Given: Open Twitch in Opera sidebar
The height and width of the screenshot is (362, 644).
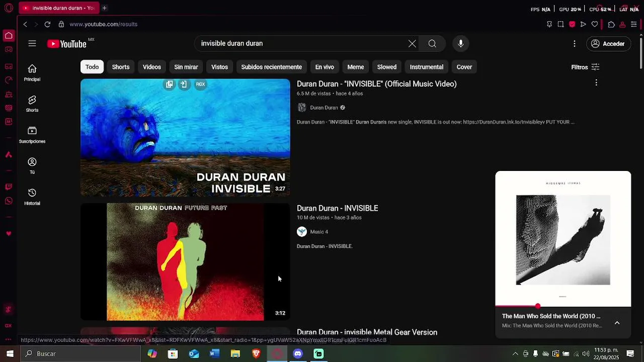Looking at the screenshot, I should 9,187.
